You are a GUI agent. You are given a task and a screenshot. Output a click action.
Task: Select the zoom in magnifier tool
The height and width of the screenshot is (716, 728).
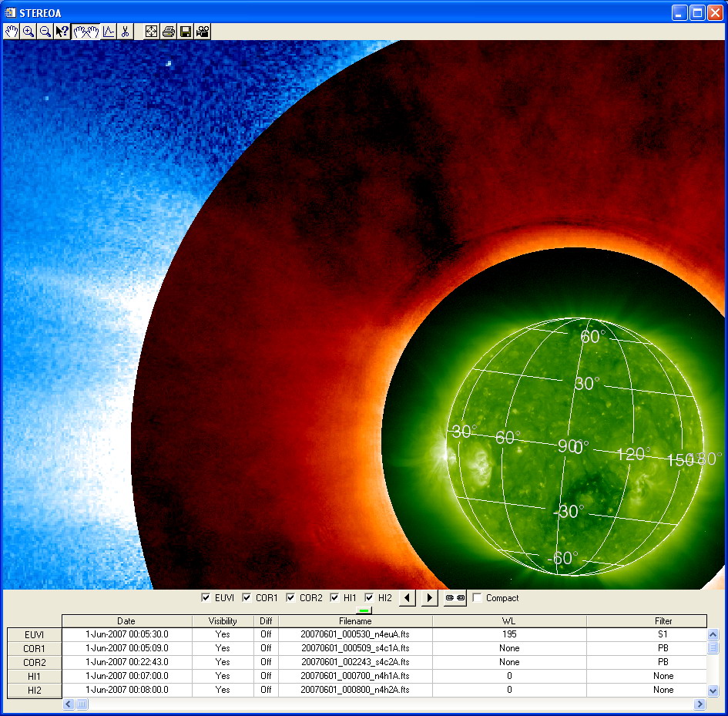click(x=29, y=32)
